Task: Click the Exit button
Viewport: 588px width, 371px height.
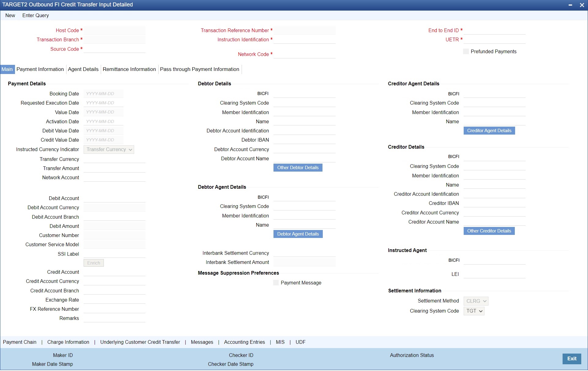Action: (x=571, y=359)
